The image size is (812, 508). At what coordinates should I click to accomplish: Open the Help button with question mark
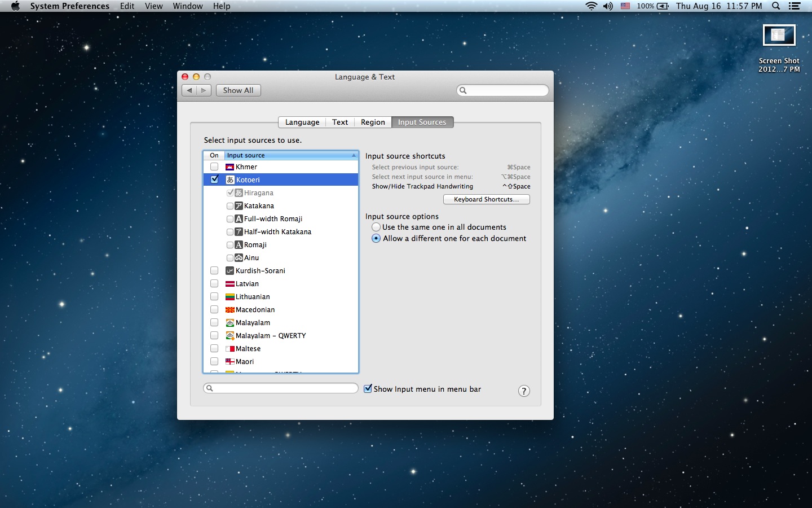coord(524,391)
